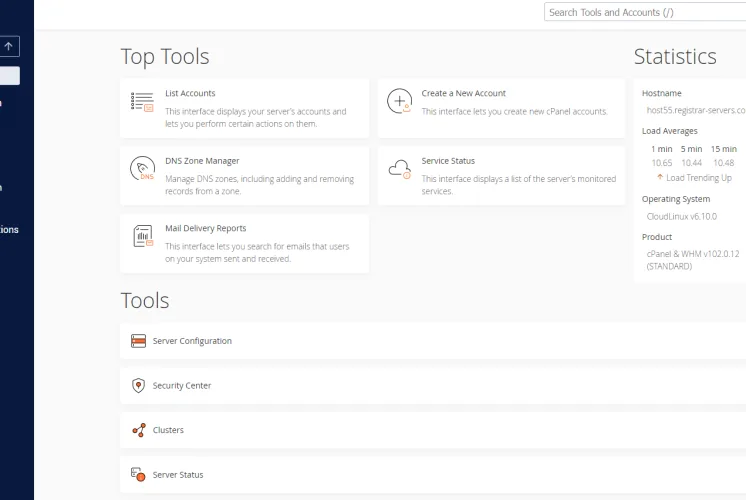Open the Mail Delivery Reports link
This screenshot has width=746, height=500.
coord(206,228)
